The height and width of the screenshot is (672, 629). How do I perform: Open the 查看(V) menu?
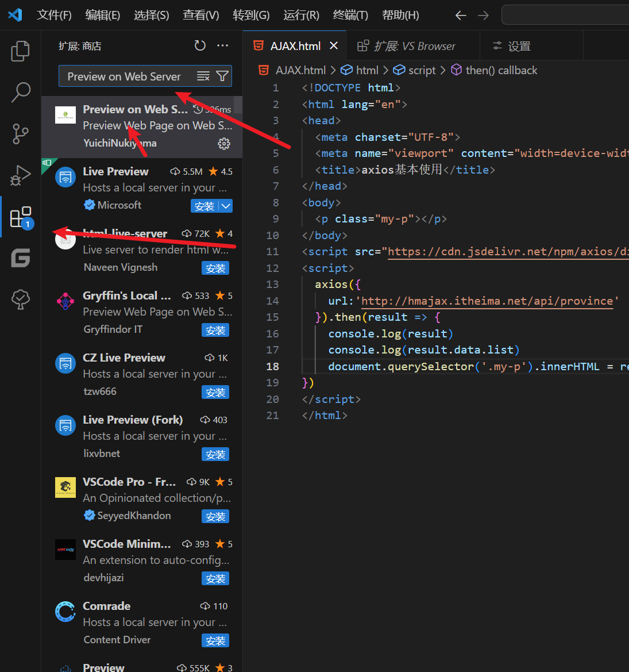pyautogui.click(x=201, y=16)
